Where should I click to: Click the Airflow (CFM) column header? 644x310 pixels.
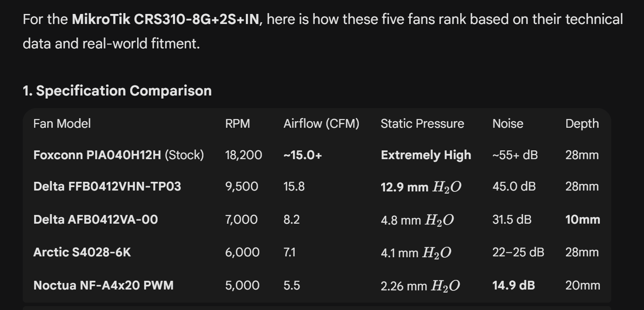pyautogui.click(x=321, y=123)
